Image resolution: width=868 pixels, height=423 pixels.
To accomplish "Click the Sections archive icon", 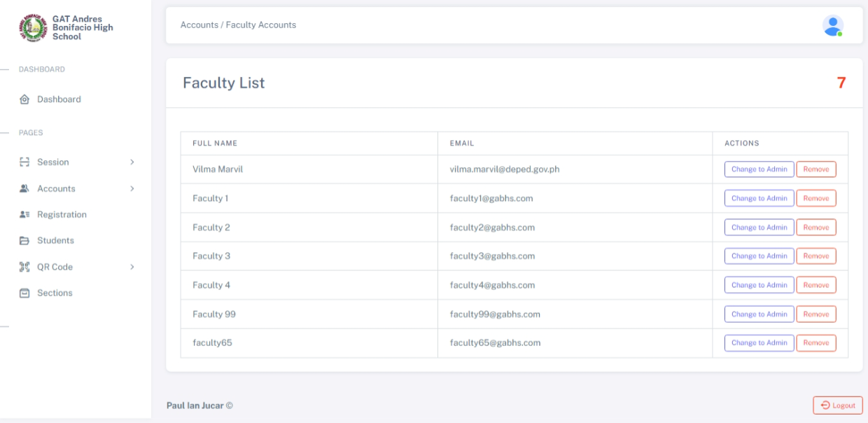I will (24, 293).
